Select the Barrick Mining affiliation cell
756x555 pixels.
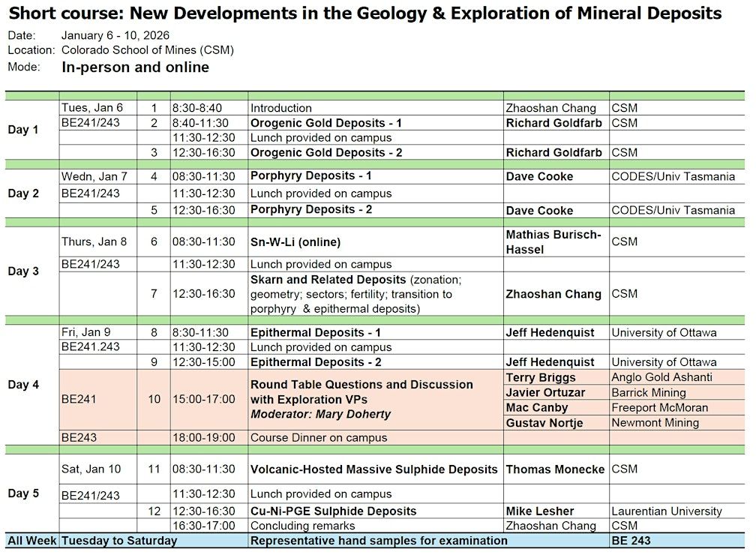649,392
